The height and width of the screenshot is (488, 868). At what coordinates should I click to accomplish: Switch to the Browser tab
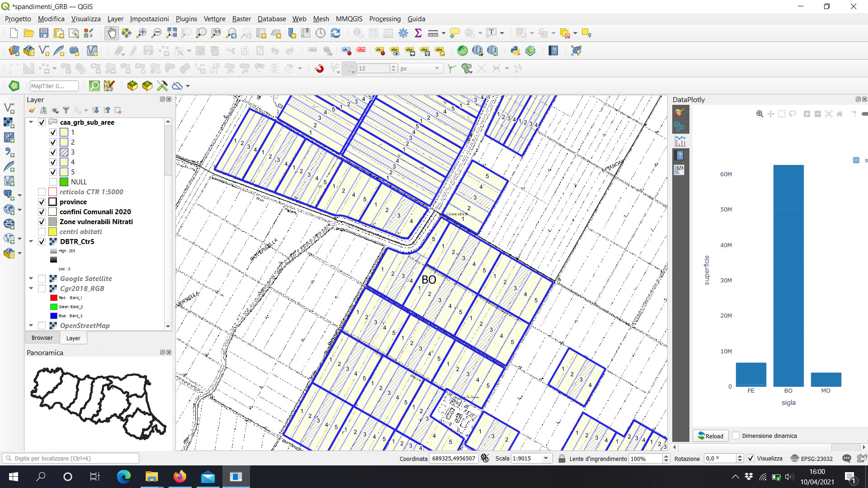pyautogui.click(x=42, y=338)
